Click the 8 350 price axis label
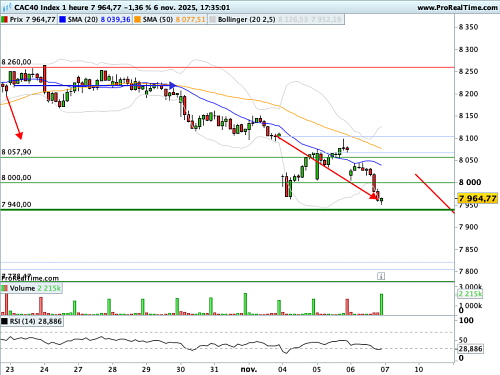 468,27
